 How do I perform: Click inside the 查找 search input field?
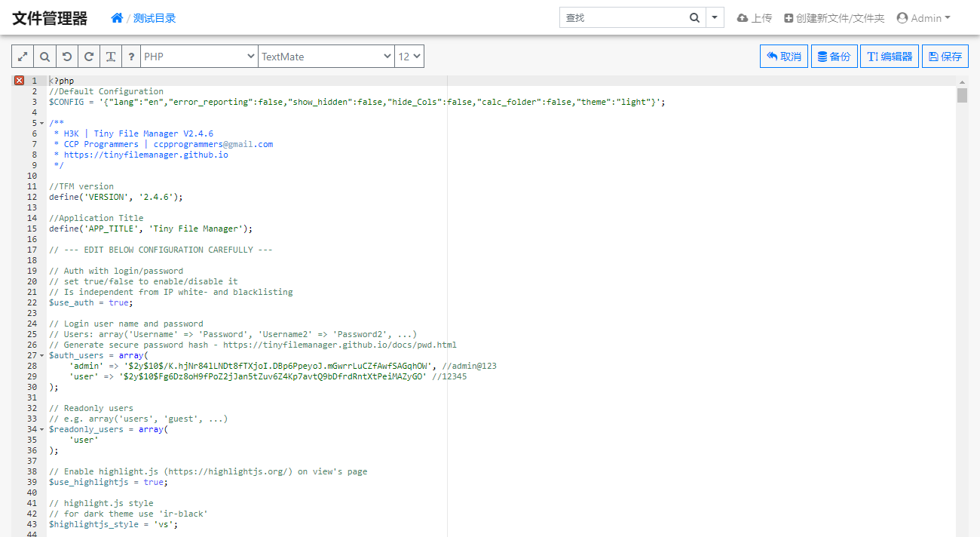(x=626, y=16)
